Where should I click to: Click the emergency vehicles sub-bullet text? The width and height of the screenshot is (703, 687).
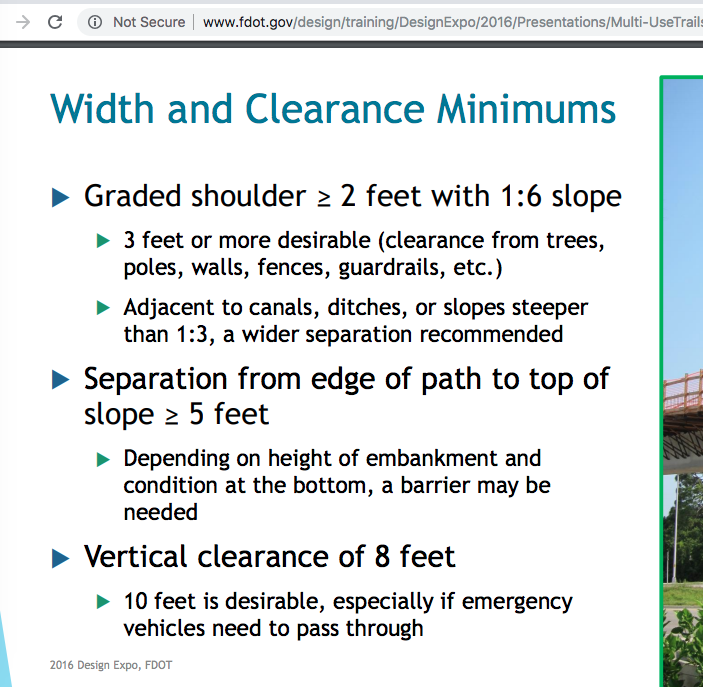pyautogui.click(x=347, y=615)
